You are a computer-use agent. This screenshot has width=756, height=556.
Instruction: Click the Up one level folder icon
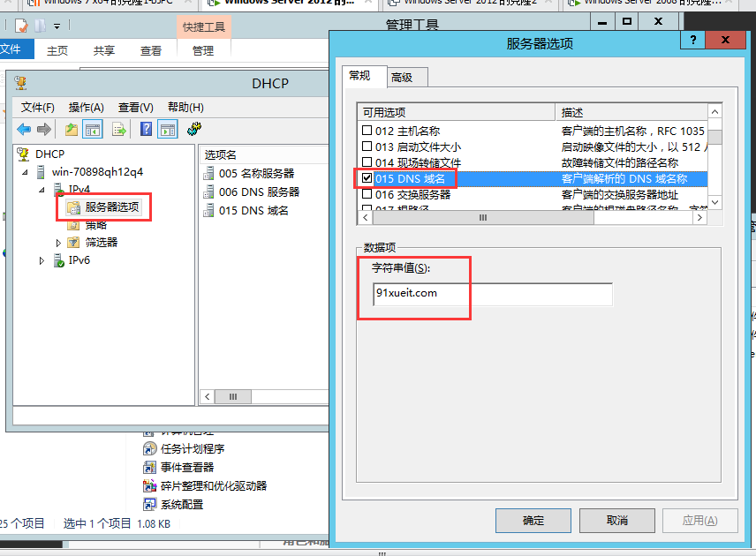(x=72, y=130)
